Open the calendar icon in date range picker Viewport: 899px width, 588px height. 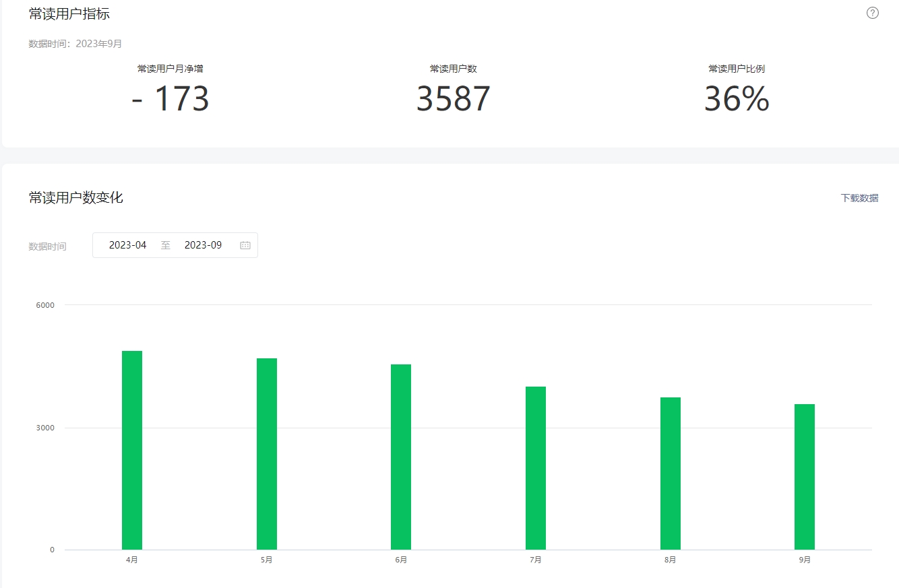245,245
